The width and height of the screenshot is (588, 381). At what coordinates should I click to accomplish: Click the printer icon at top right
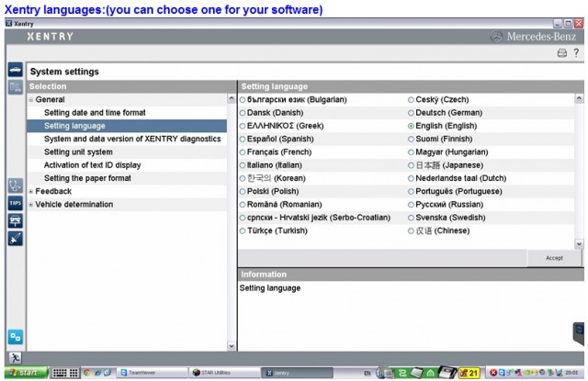[x=561, y=53]
